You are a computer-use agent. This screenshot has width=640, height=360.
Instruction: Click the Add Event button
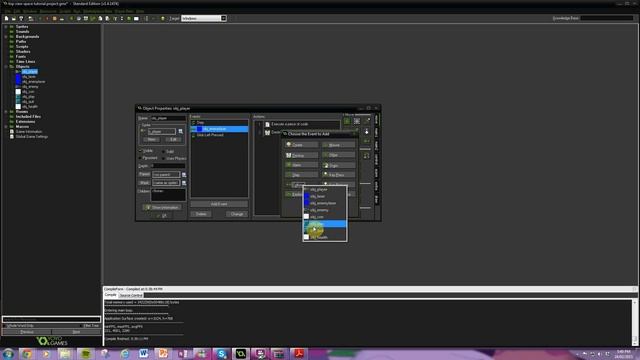pos(219,204)
